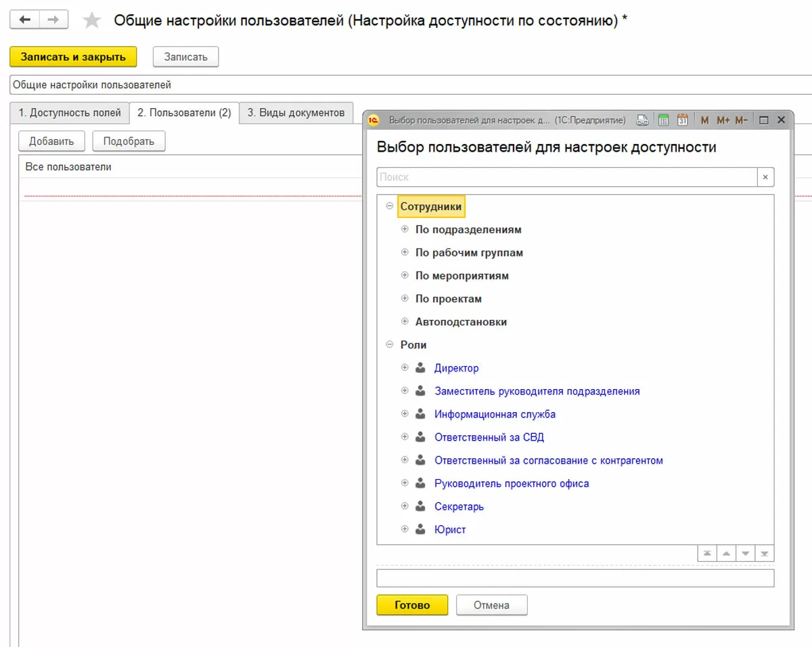Screen dimensions: 812x647
Task: Select the Сотрудники tree item
Action: pos(430,207)
